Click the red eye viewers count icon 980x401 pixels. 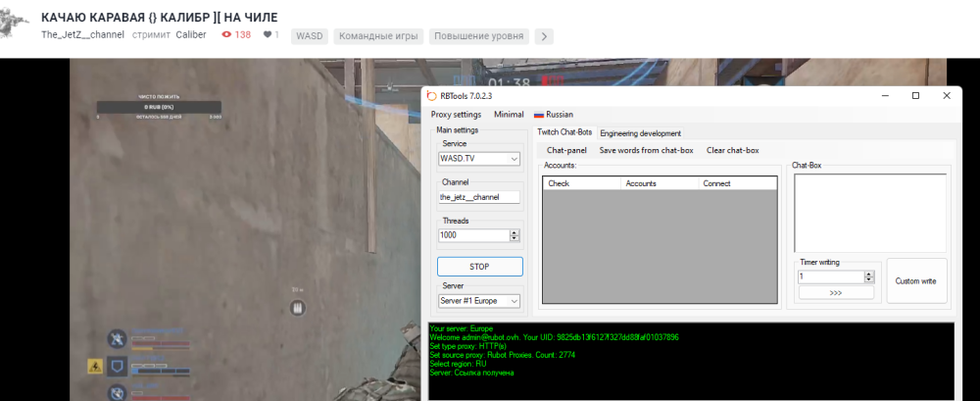(227, 35)
